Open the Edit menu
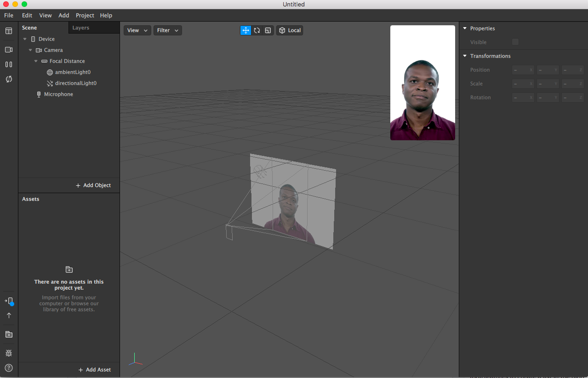 pyautogui.click(x=27, y=15)
